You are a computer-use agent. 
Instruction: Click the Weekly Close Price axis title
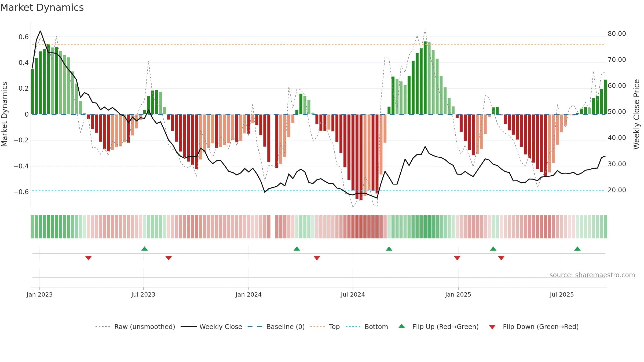click(636, 114)
